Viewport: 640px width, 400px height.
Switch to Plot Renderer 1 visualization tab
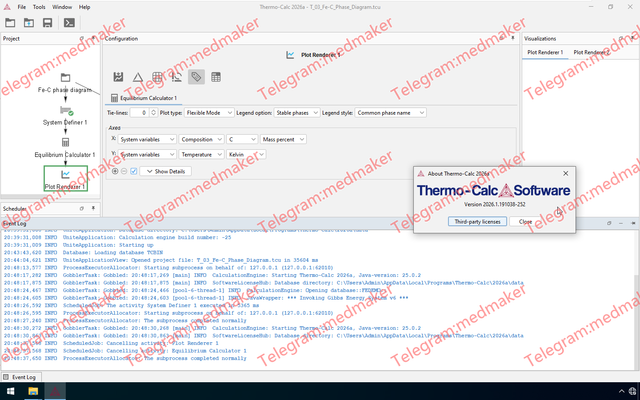tap(545, 52)
